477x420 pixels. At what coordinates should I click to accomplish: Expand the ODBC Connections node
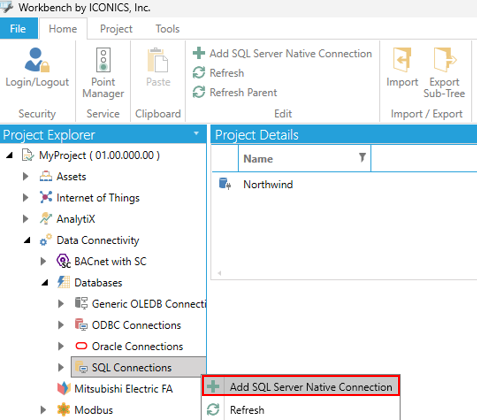61,325
